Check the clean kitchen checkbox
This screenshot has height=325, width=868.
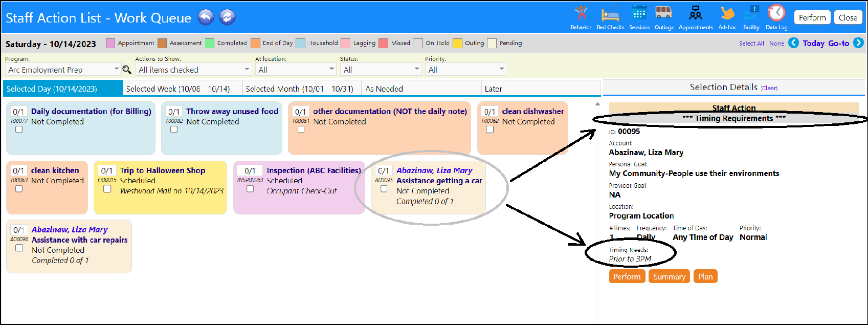coord(19,189)
